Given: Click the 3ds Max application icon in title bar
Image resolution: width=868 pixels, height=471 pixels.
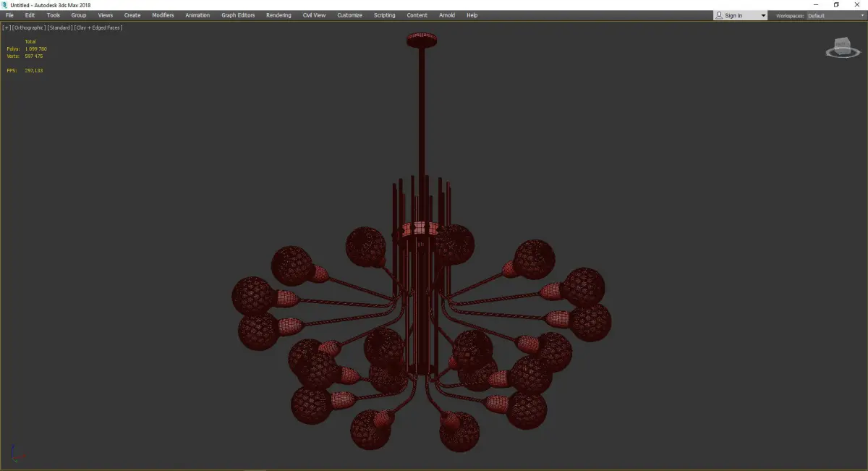Looking at the screenshot, I should click(x=5, y=5).
